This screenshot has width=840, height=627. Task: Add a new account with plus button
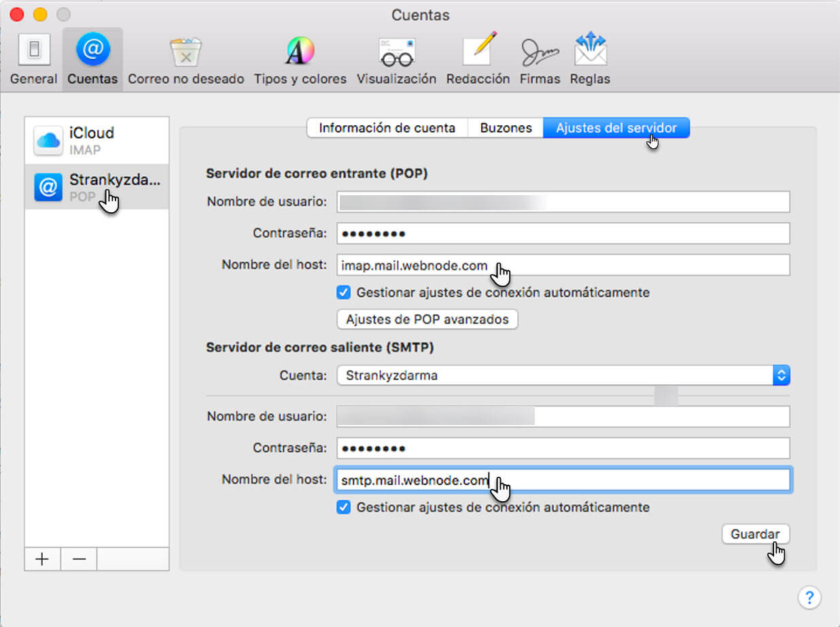[x=42, y=559]
